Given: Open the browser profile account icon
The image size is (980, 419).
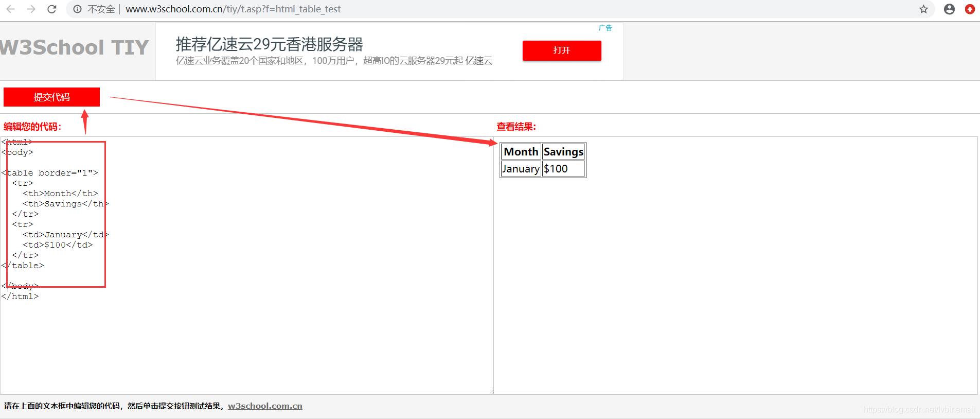Looking at the screenshot, I should coord(950,9).
